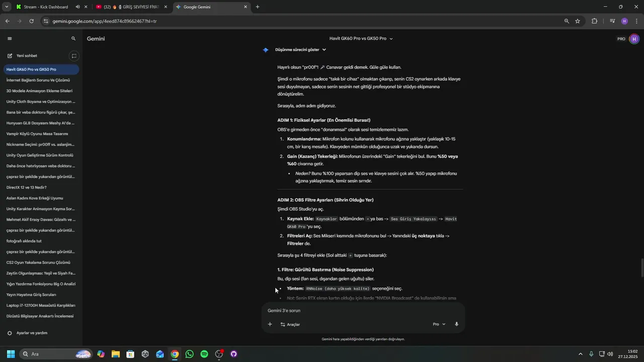Screen dimensions: 644x362
Task: Click the address bar URL
Action: (x=105, y=21)
